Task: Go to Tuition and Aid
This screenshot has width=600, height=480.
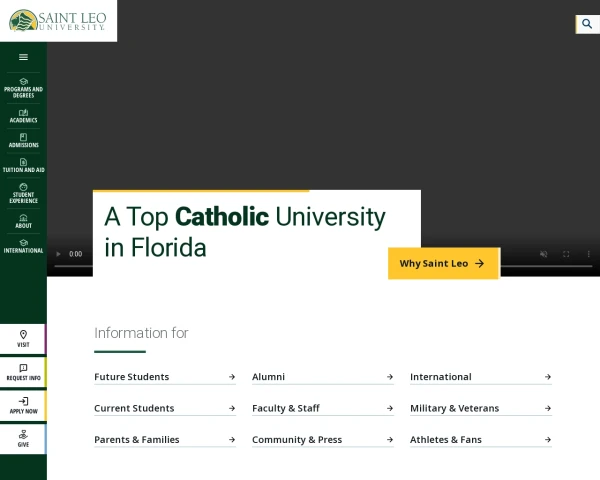Action: (23, 165)
